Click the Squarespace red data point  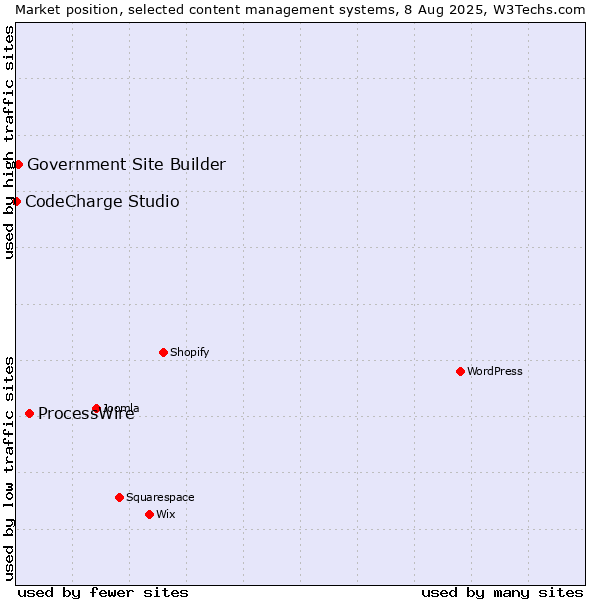point(119,497)
